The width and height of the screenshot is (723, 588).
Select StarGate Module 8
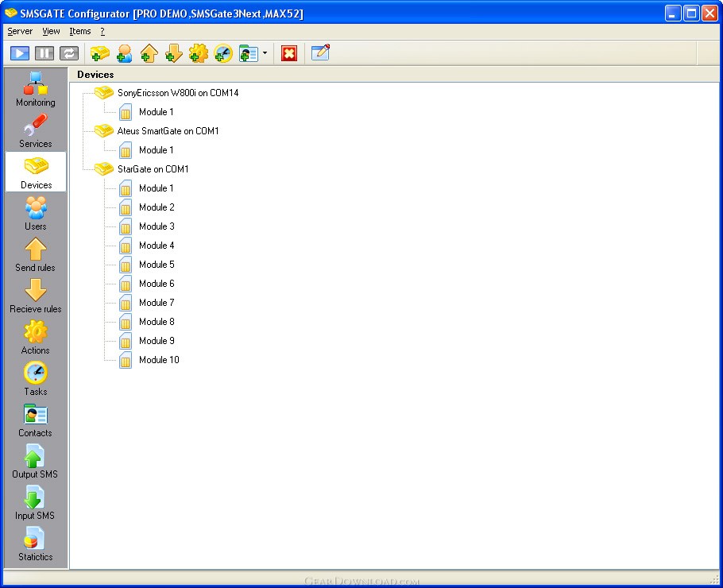[157, 322]
